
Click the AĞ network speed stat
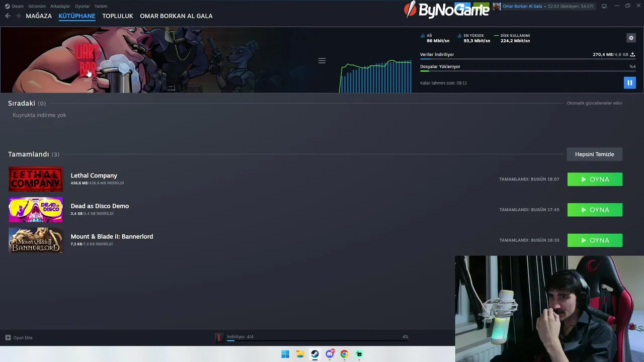(x=435, y=38)
